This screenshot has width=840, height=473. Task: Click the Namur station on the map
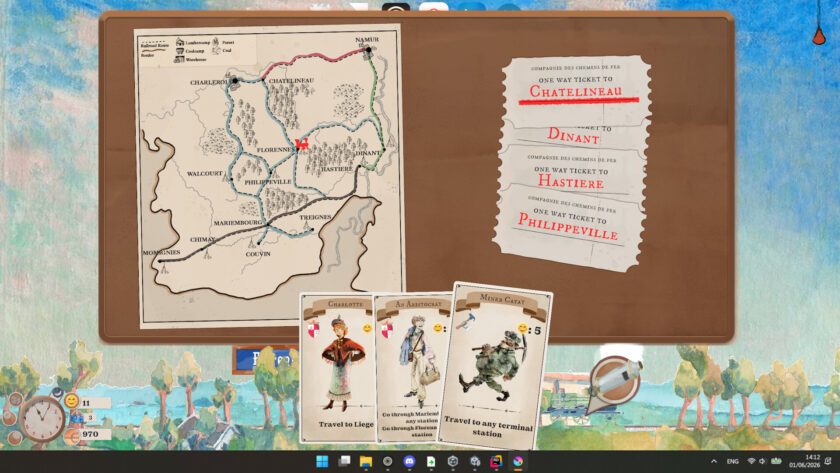click(369, 50)
